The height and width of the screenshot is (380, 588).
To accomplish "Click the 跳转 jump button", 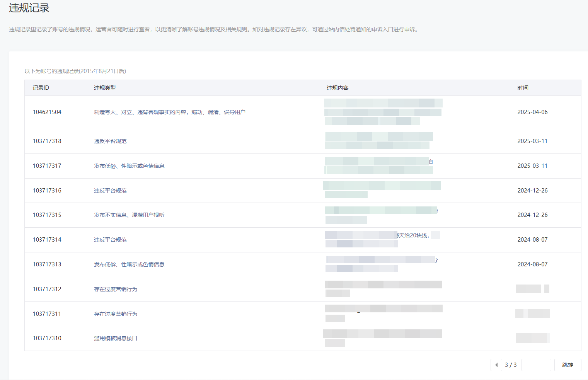I will [568, 365].
